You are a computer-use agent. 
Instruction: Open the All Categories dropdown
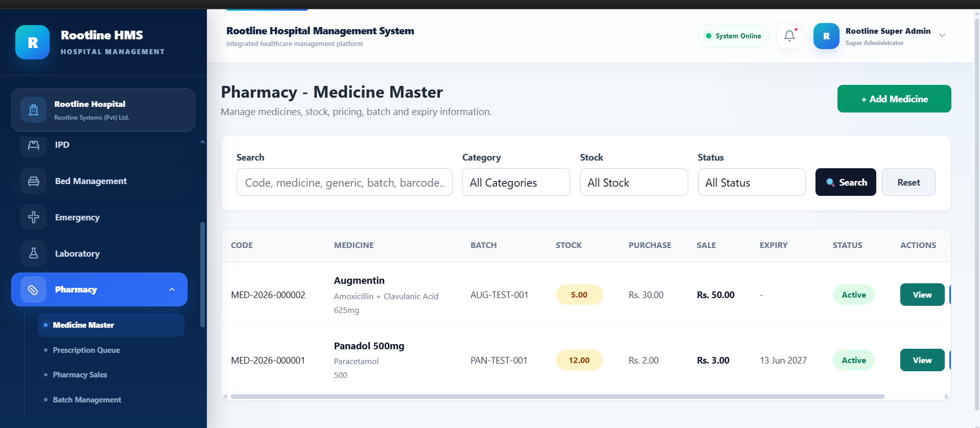(516, 182)
